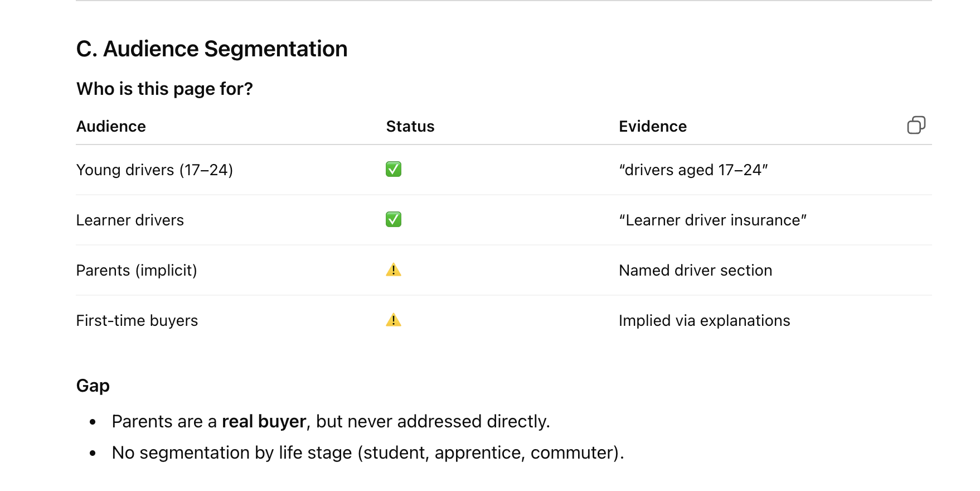Click the Audience column header
This screenshot has height=491, width=980.
click(111, 127)
